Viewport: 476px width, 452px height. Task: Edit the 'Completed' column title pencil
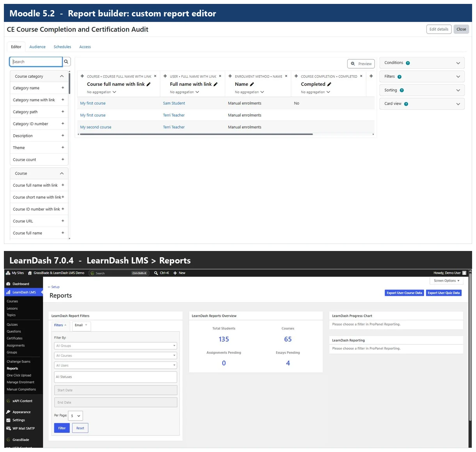pyautogui.click(x=329, y=84)
